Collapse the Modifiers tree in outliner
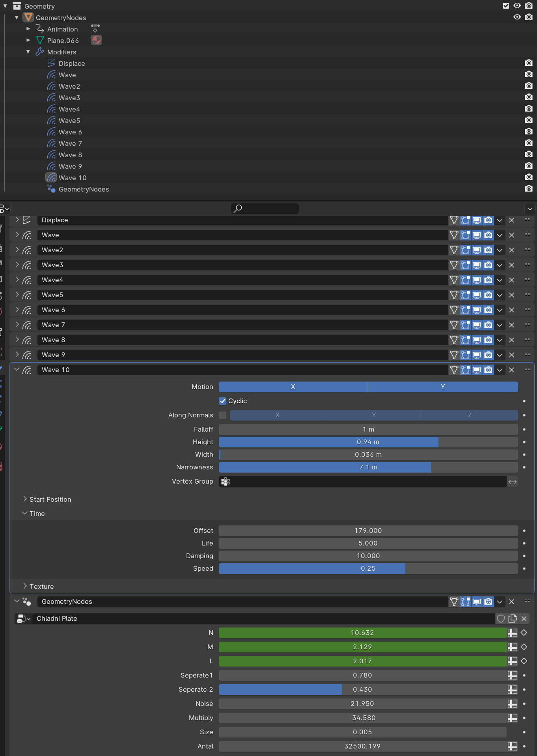The width and height of the screenshot is (537, 756). 28,52
